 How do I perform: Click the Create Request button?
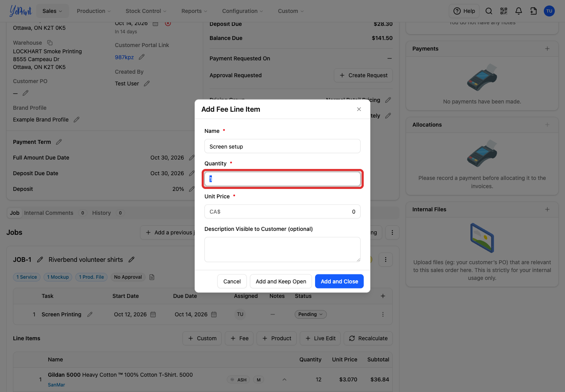[363, 75]
